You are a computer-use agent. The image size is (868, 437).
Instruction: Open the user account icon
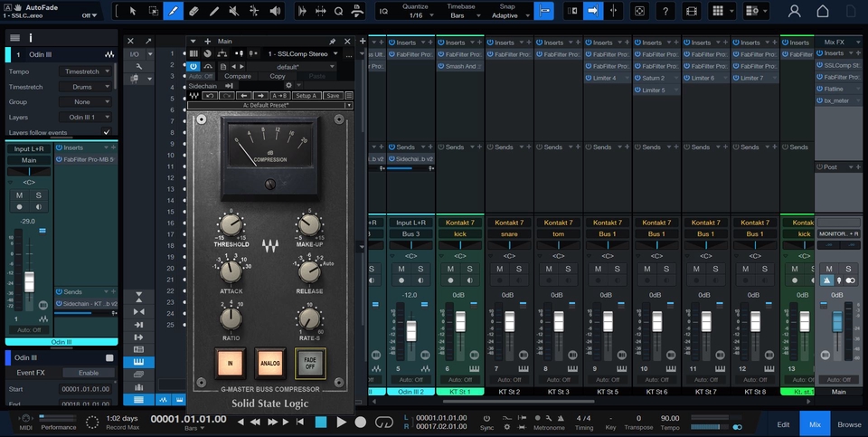click(x=795, y=11)
